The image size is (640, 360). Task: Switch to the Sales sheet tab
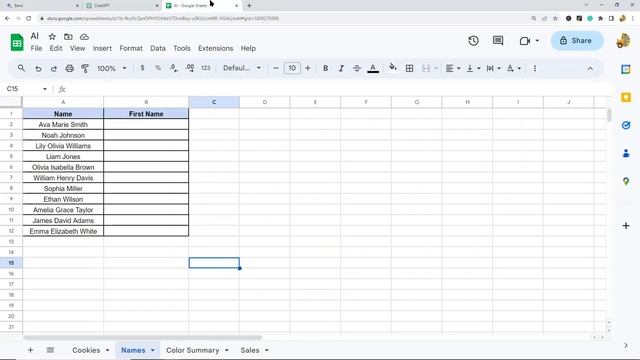[x=250, y=350]
